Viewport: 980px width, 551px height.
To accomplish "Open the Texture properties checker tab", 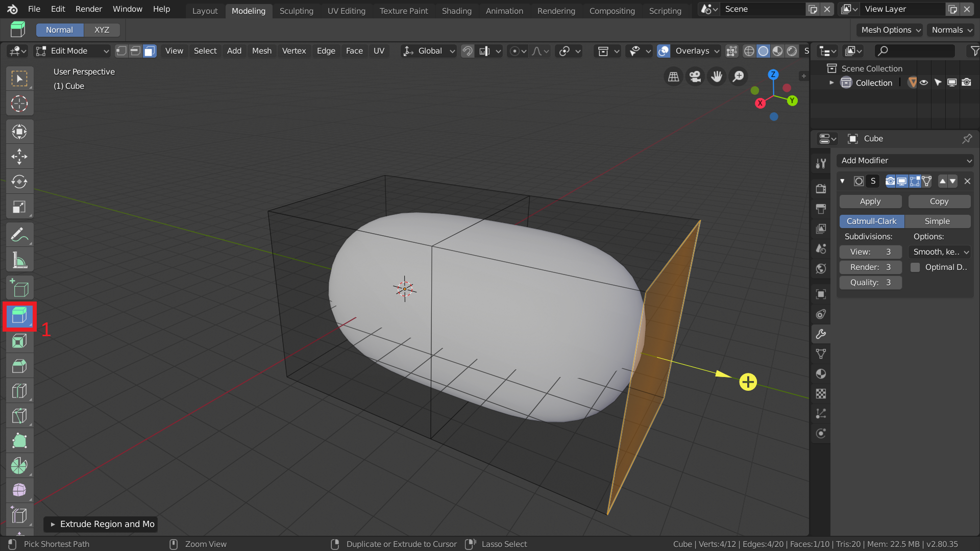I will pyautogui.click(x=821, y=394).
